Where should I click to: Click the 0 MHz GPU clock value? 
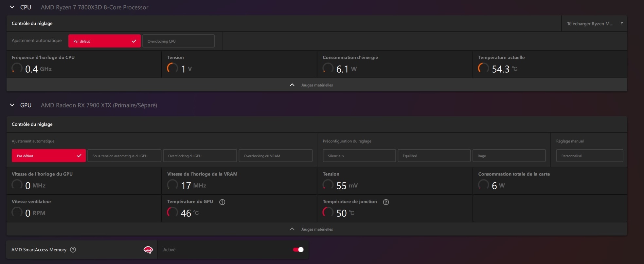[35, 185]
